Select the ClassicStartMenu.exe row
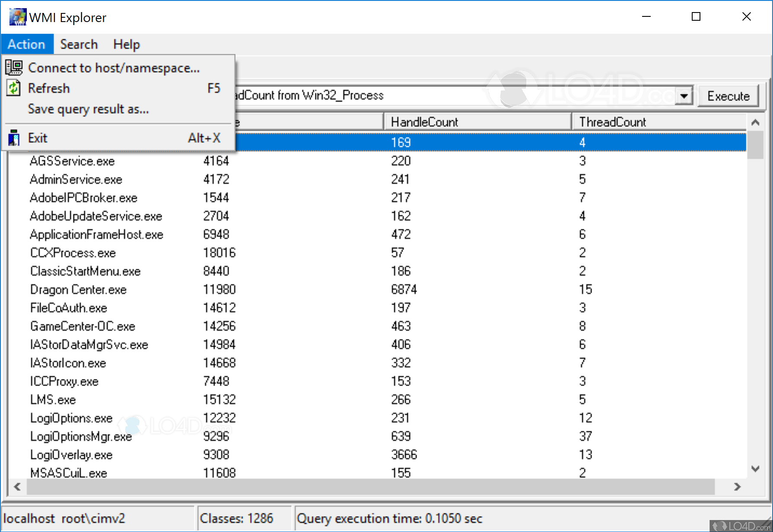The width and height of the screenshot is (773, 532). [377, 271]
